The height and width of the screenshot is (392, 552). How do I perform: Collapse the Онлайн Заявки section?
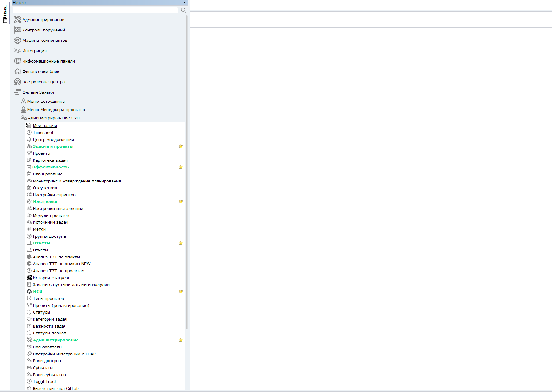pyautogui.click(x=38, y=92)
